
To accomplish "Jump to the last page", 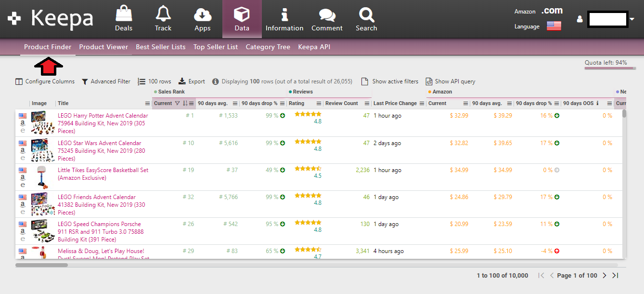I will (x=615, y=275).
